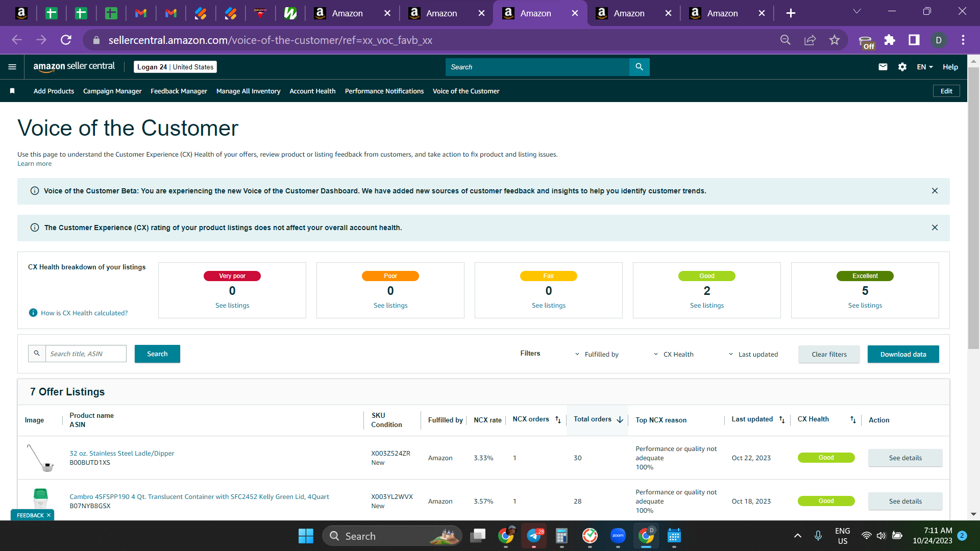Click the ladle product thumbnail
The height and width of the screenshot is (551, 980).
point(40,457)
